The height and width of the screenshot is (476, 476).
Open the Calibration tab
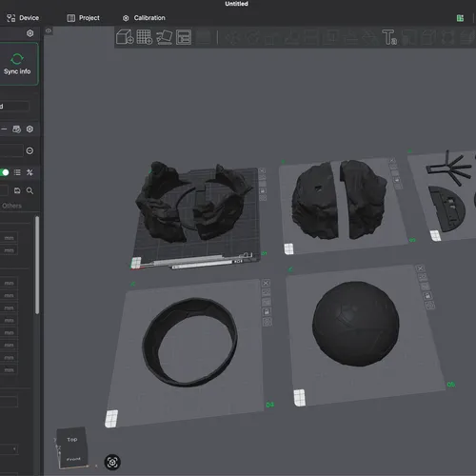tap(144, 18)
